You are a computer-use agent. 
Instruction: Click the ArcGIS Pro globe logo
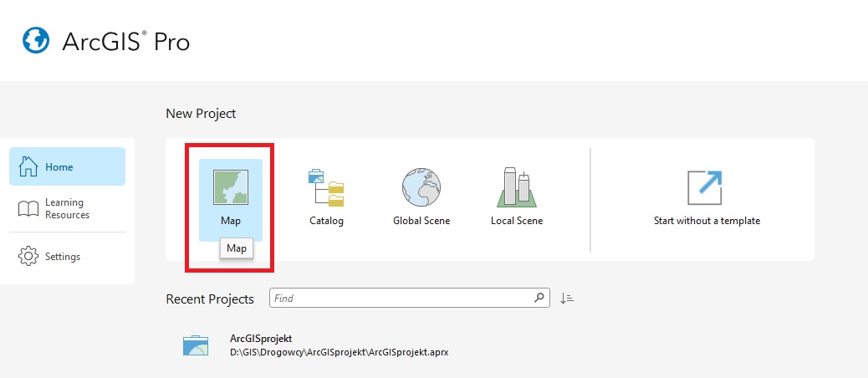click(37, 39)
